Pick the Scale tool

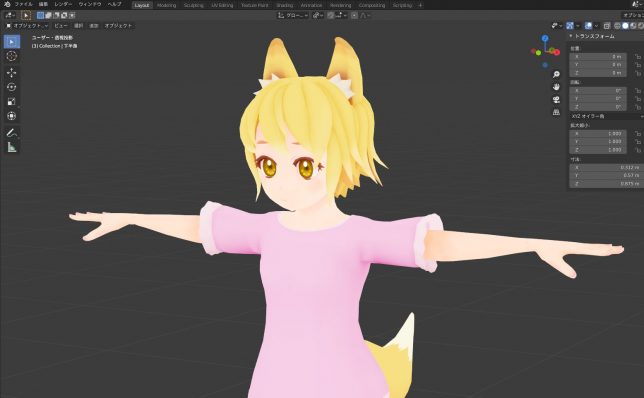coord(12,101)
